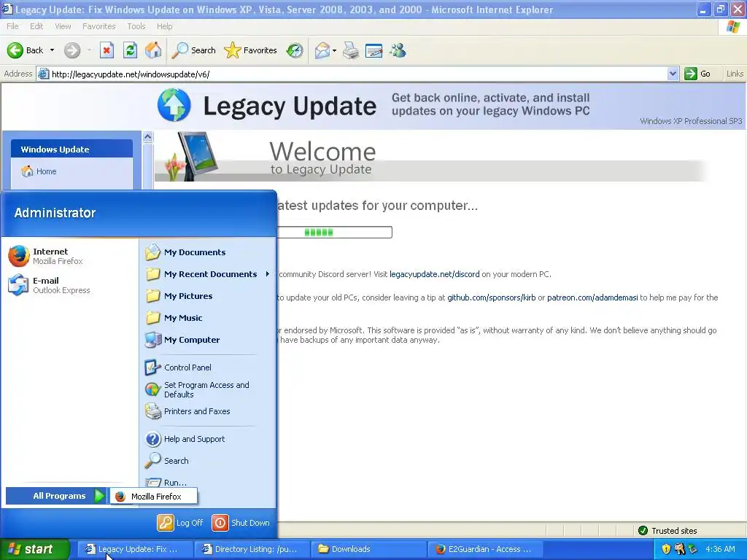Click the Trusted sites status bar zone

(x=668, y=531)
